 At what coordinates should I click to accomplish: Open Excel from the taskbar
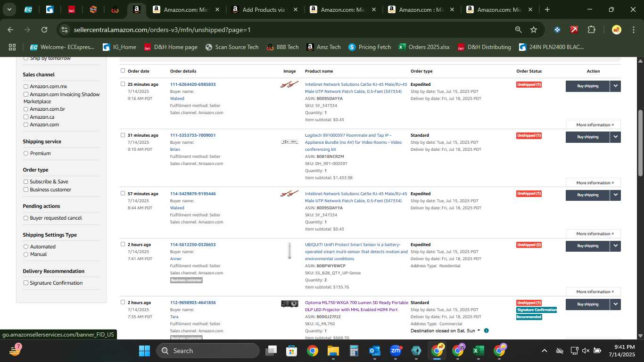(x=479, y=351)
